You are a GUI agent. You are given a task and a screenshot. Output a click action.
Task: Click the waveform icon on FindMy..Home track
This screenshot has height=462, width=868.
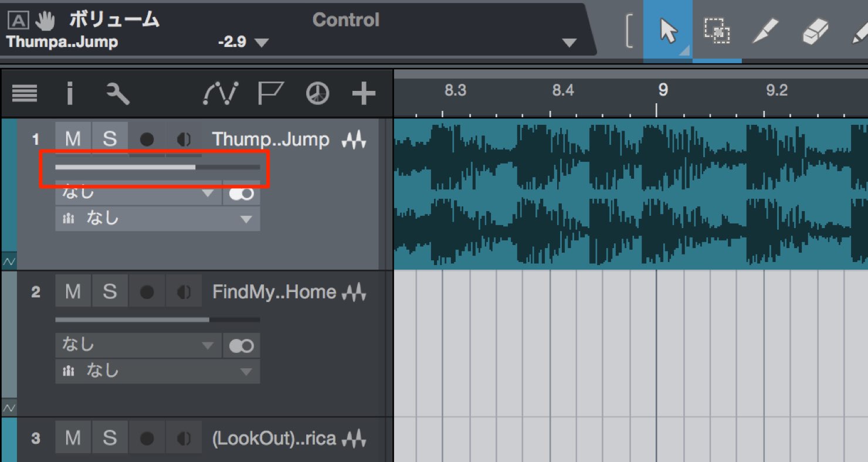click(x=354, y=292)
